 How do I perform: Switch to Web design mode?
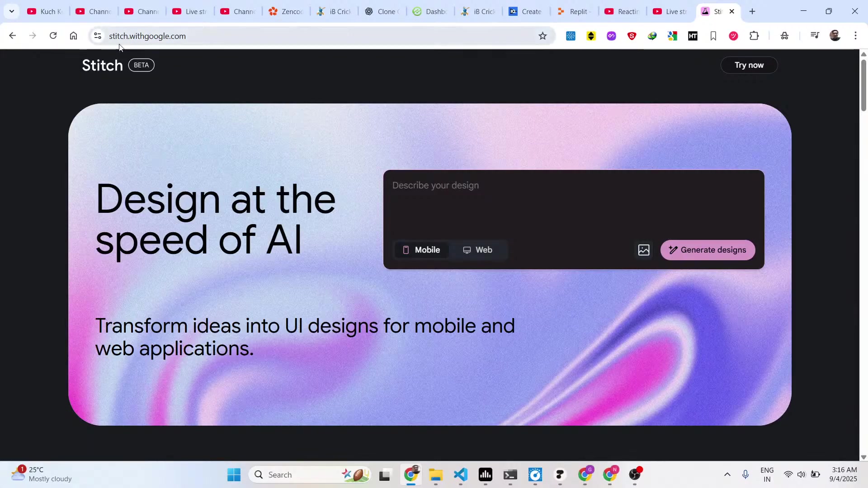478,250
